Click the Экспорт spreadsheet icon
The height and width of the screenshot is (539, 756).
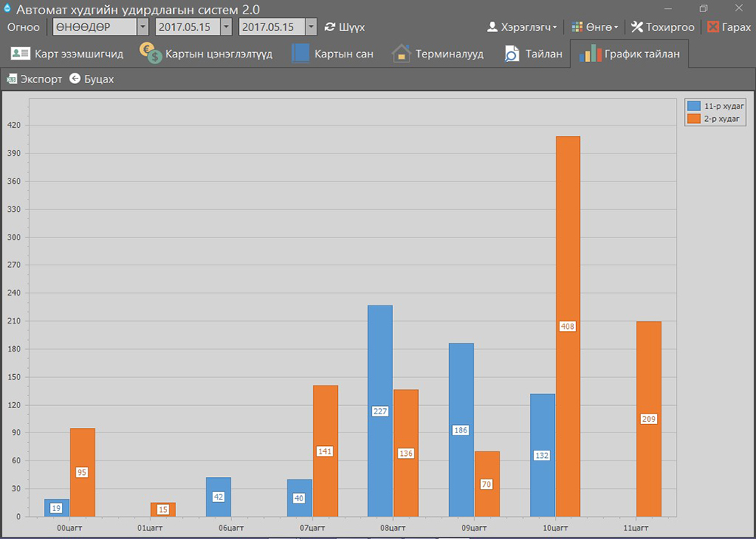coord(11,79)
